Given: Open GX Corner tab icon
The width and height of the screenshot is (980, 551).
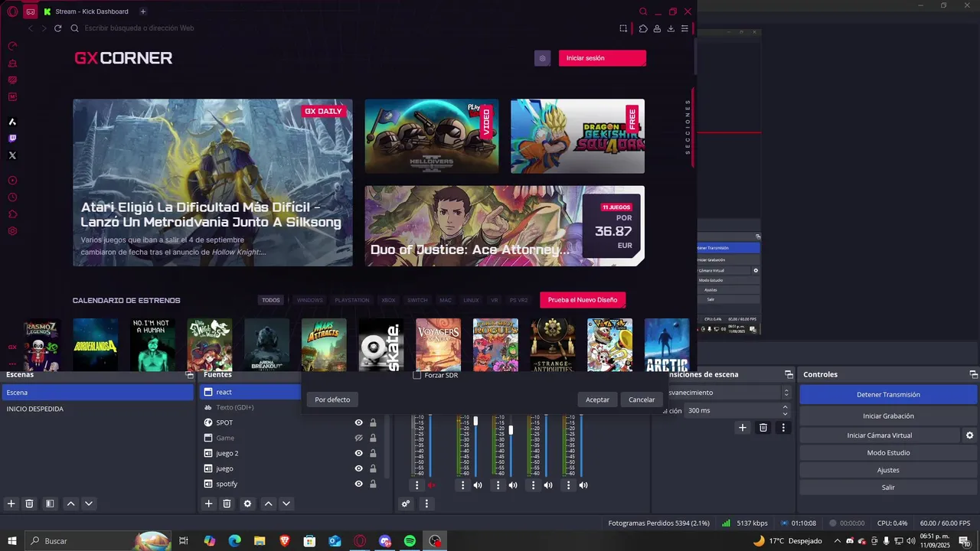Looking at the screenshot, I should (x=30, y=11).
